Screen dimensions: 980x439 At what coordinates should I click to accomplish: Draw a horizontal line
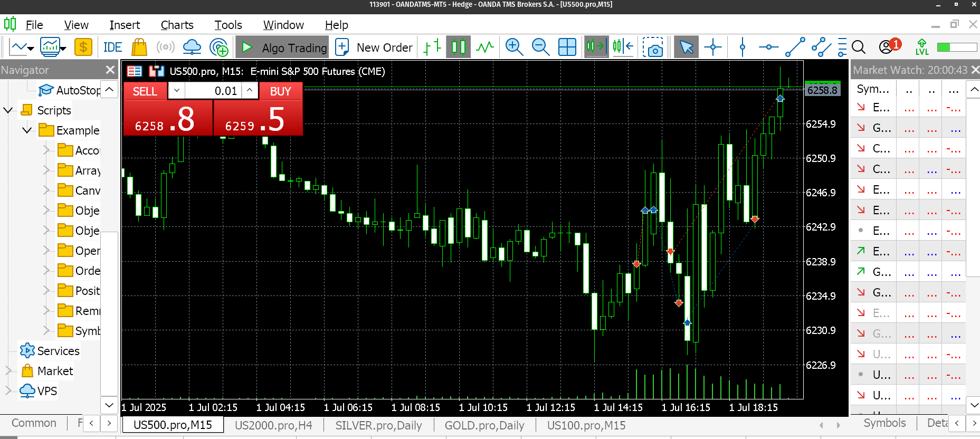tap(768, 47)
